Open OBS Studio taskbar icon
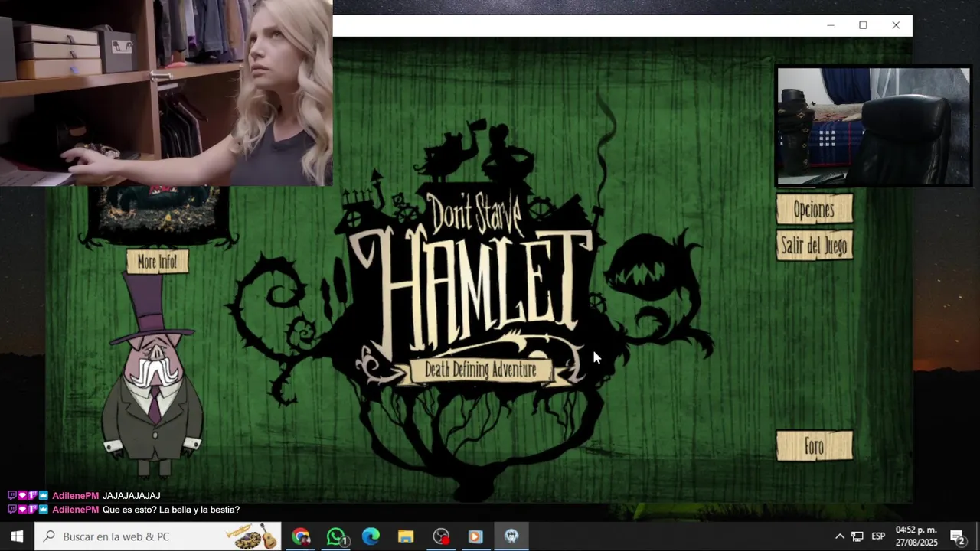The width and height of the screenshot is (980, 551). (x=441, y=536)
